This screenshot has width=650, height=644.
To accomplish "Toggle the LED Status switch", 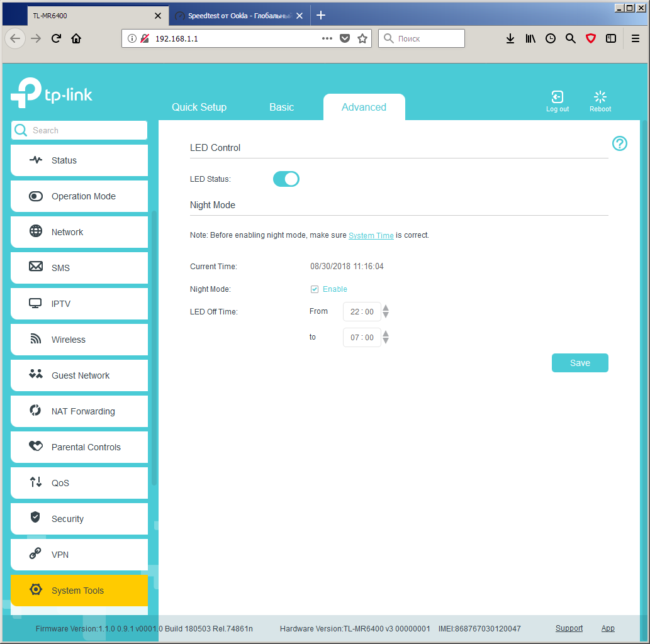I will (286, 179).
